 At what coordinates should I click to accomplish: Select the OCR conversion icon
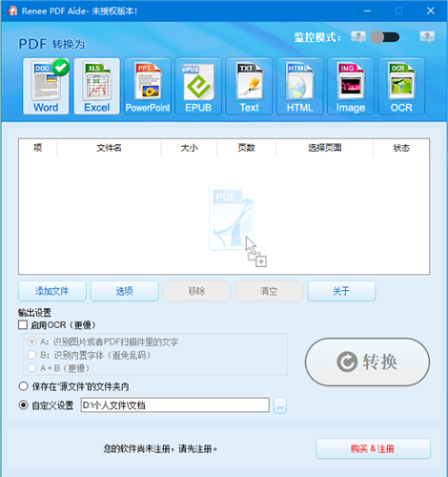click(401, 86)
